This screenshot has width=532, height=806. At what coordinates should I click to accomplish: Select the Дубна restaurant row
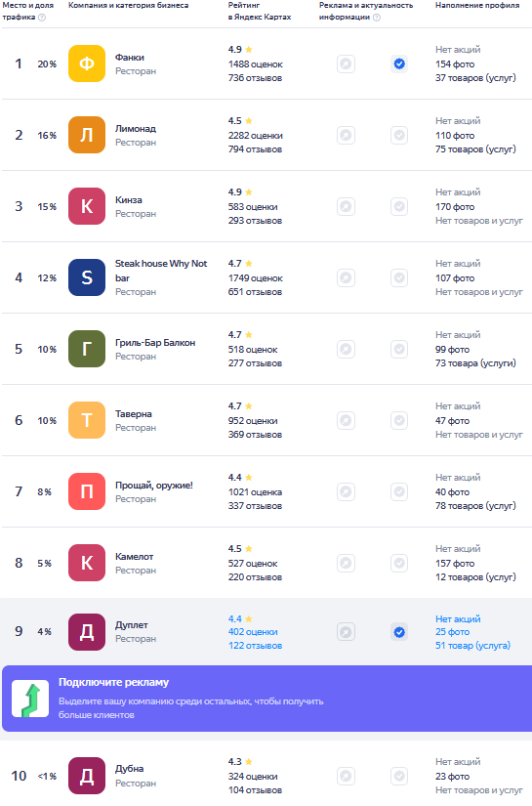tap(267, 776)
